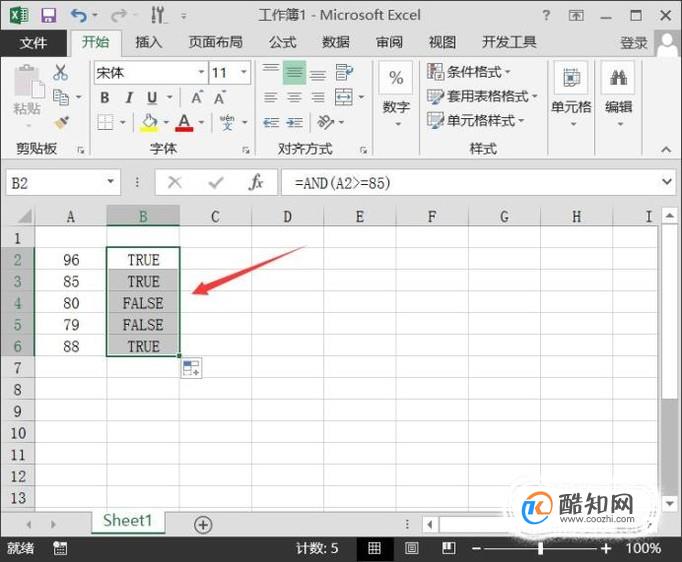Select the Format Painter brush
The height and width of the screenshot is (562, 682).
(x=61, y=123)
